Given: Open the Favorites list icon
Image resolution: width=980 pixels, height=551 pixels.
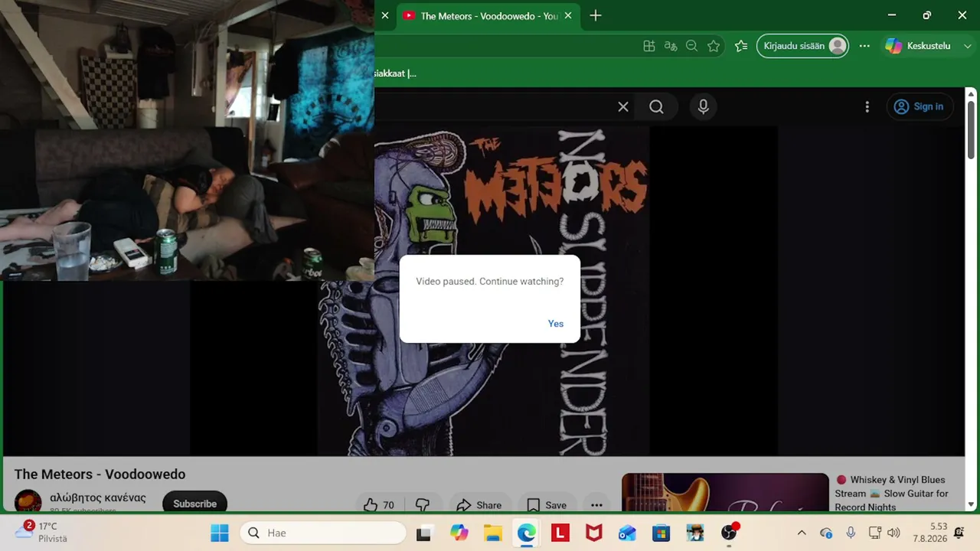Looking at the screenshot, I should tap(741, 46).
